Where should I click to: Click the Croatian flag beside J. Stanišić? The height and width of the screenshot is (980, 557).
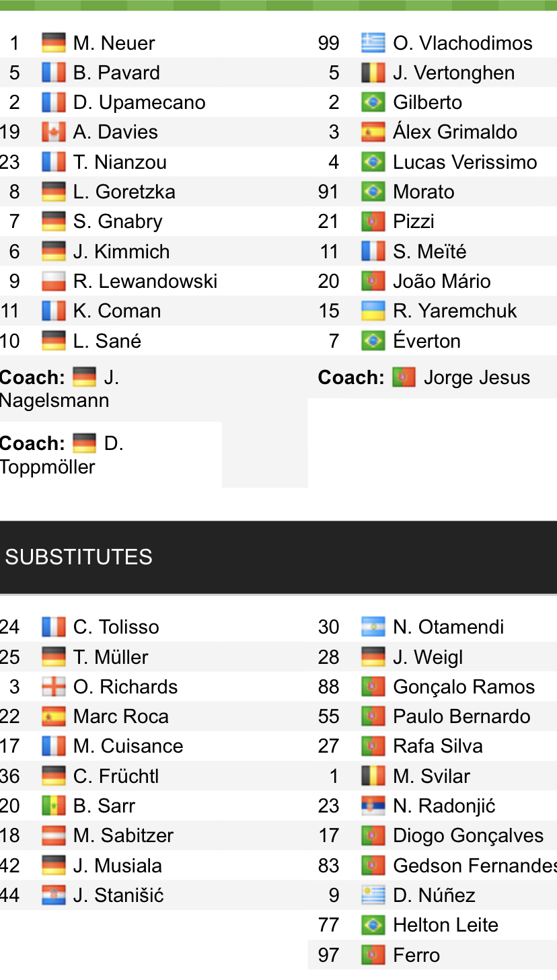coord(53,895)
